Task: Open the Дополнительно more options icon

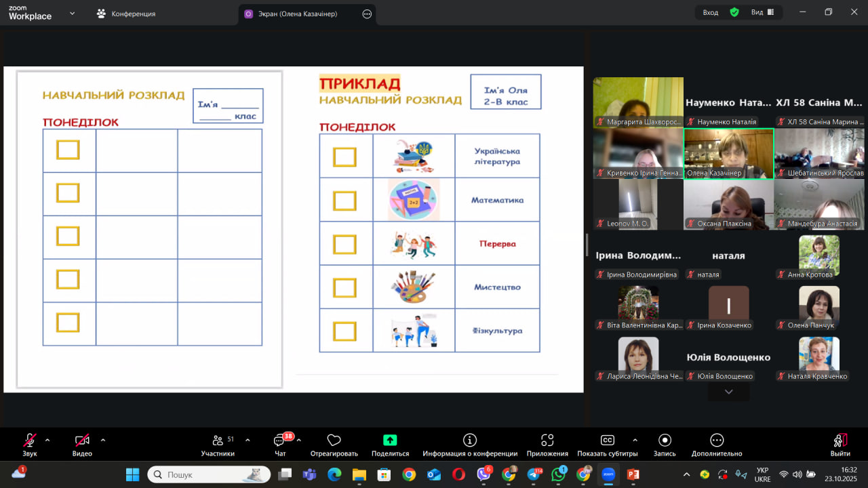Action: click(x=717, y=441)
